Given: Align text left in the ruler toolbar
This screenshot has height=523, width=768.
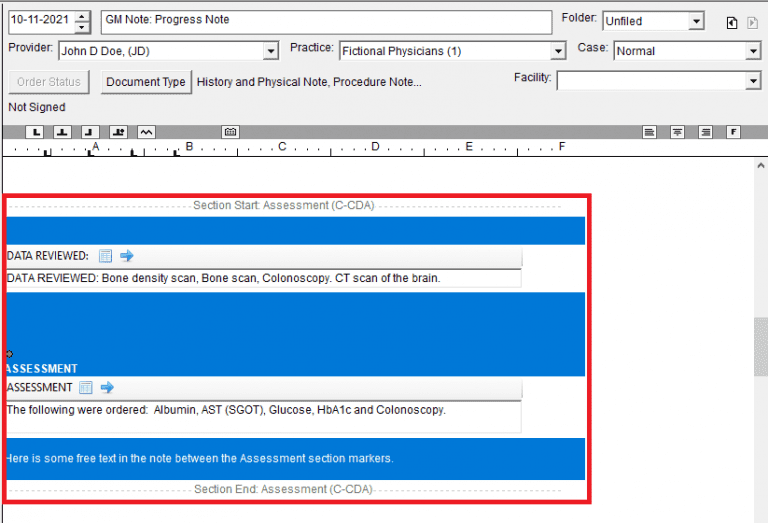Looking at the screenshot, I should 649,132.
